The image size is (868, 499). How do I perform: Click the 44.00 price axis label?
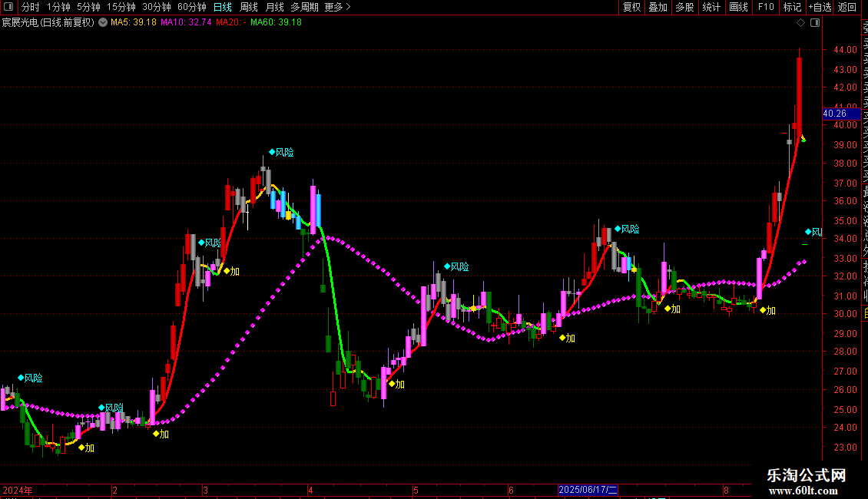(845, 50)
